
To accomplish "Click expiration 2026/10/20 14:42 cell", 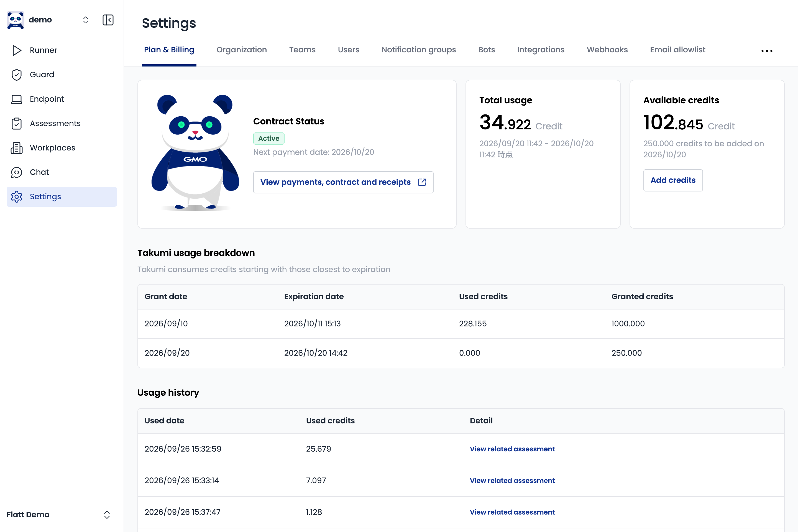I will tap(316, 353).
